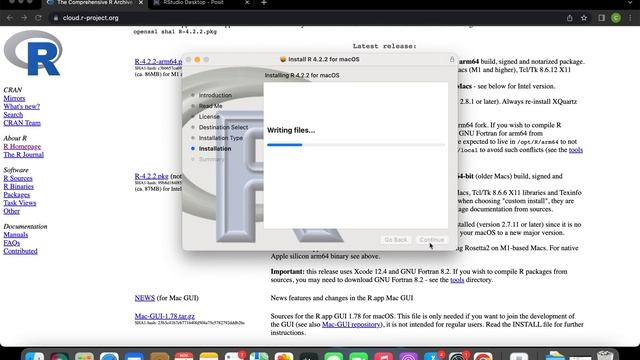Image resolution: width=640 pixels, height=360 pixels.
Task: Select the active Installation step
Action: [x=215, y=149]
